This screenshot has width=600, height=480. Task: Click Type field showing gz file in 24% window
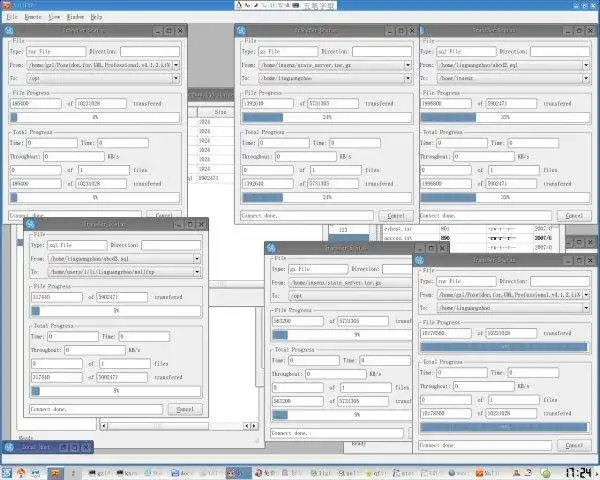pos(288,51)
